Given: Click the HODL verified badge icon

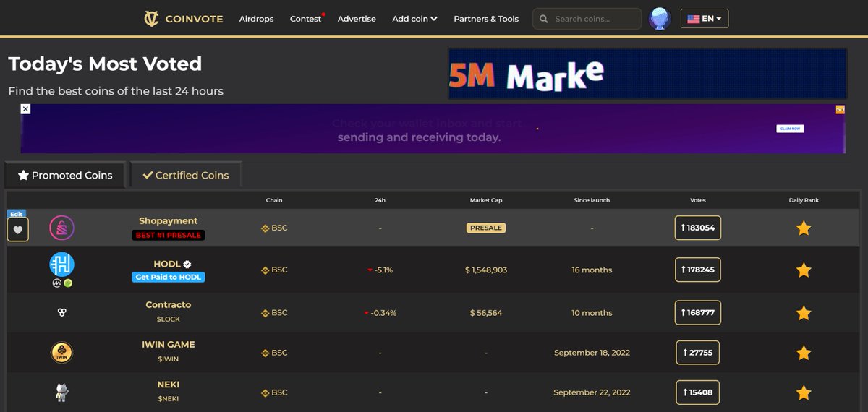Looking at the screenshot, I should 187,265.
